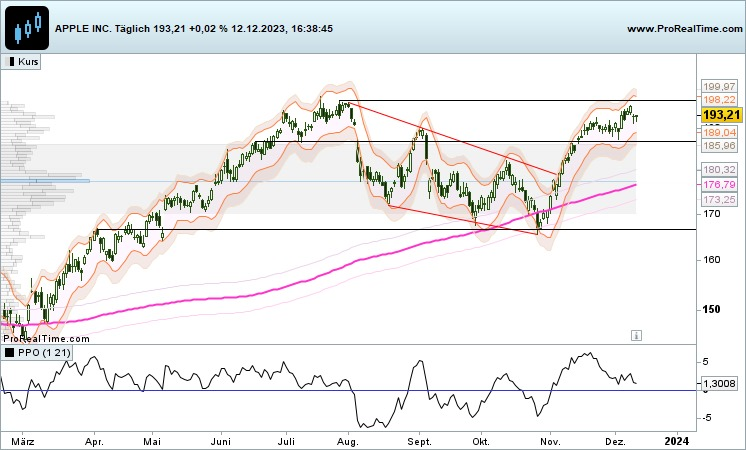
Task: Click the 150 price axis tick
Action: 711,309
